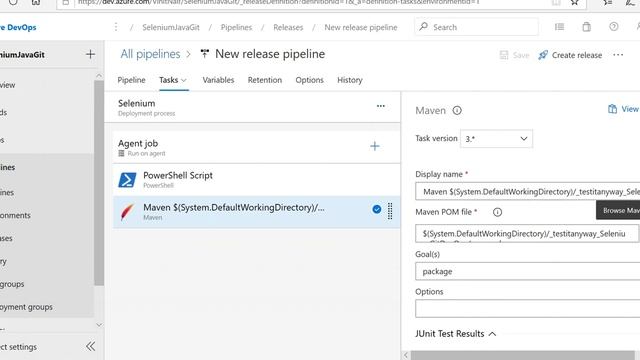Viewport: 640px width, 360px height.
Task: Click the bottom horizontal scrollbar thumb
Action: pyautogui.click(x=522, y=355)
